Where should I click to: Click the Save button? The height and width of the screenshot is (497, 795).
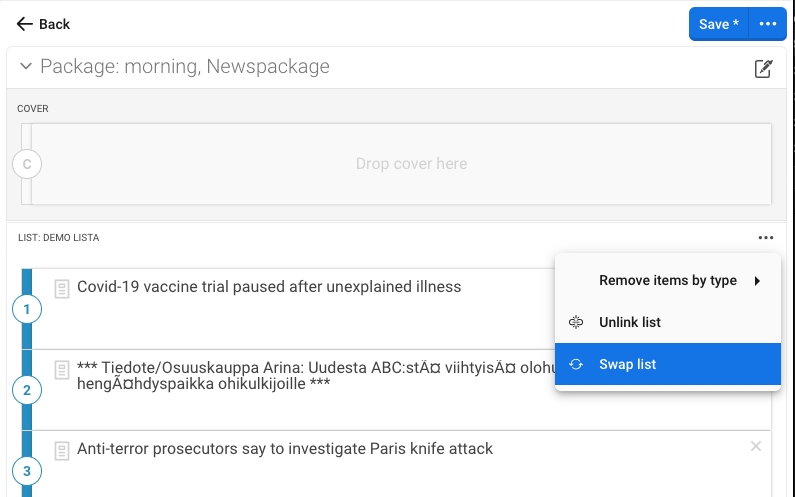[x=718, y=24]
